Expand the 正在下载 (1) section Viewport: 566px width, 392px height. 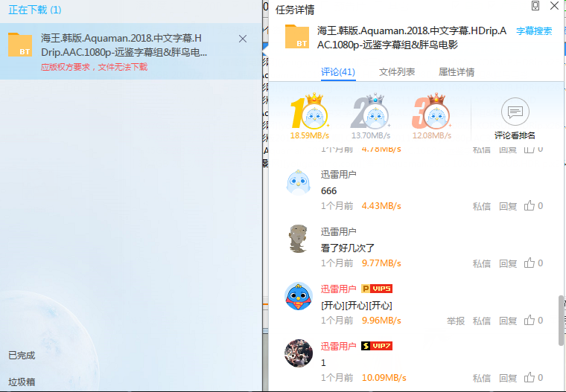(35, 10)
